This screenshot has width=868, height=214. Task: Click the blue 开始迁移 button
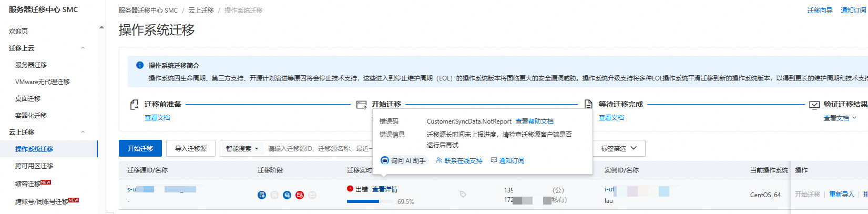tap(140, 149)
